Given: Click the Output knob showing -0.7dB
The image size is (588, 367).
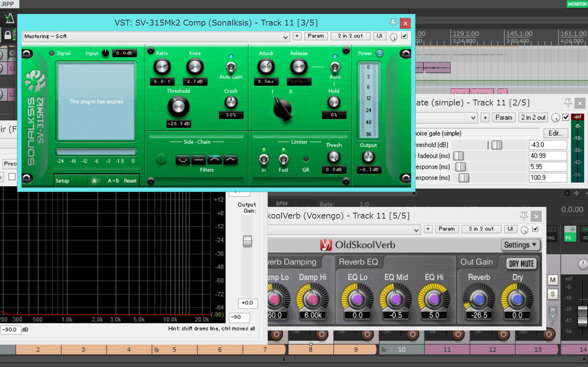Looking at the screenshot, I should (368, 157).
